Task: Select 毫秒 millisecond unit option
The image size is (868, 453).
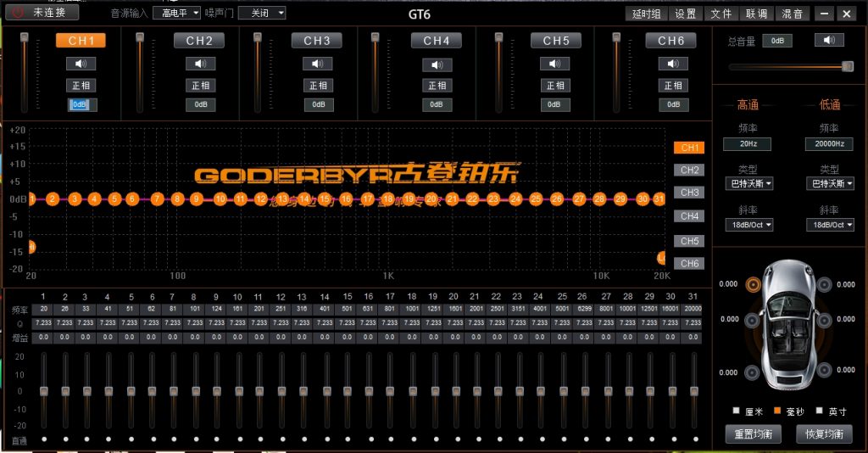Action: 777,411
